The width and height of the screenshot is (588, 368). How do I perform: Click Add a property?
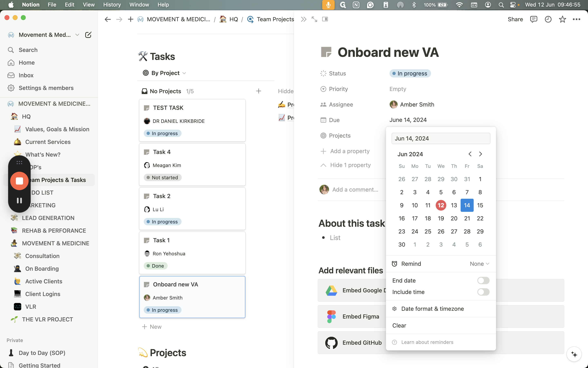coord(345,151)
